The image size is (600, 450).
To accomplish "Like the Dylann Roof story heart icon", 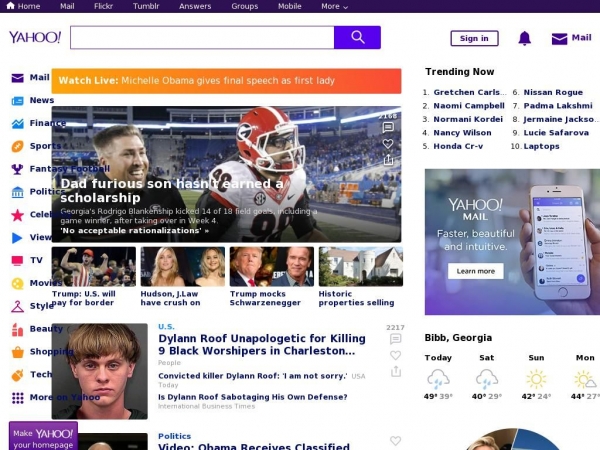I will click(395, 355).
